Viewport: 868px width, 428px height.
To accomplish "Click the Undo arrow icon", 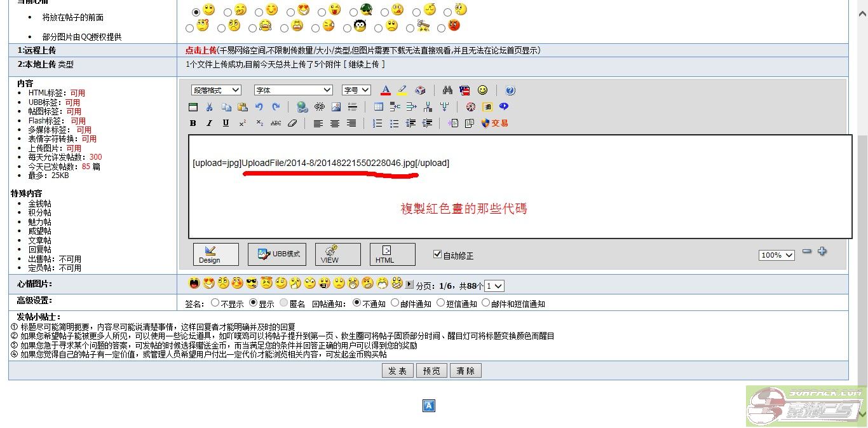I will (259, 107).
